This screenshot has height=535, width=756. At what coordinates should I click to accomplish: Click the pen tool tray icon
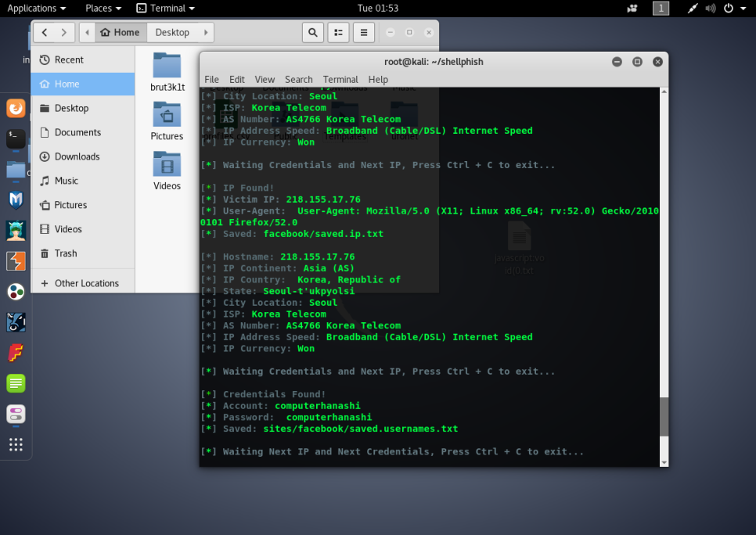[693, 8]
